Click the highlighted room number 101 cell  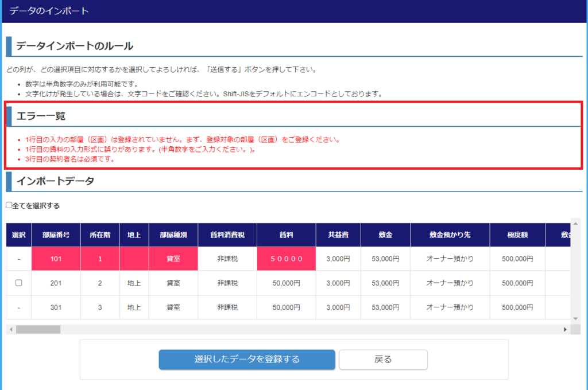[56, 259]
